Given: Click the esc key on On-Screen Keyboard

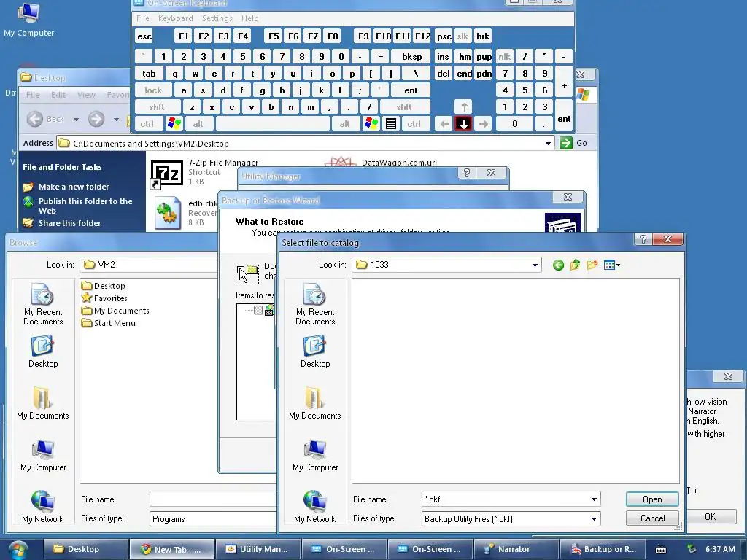Looking at the screenshot, I should 144,36.
